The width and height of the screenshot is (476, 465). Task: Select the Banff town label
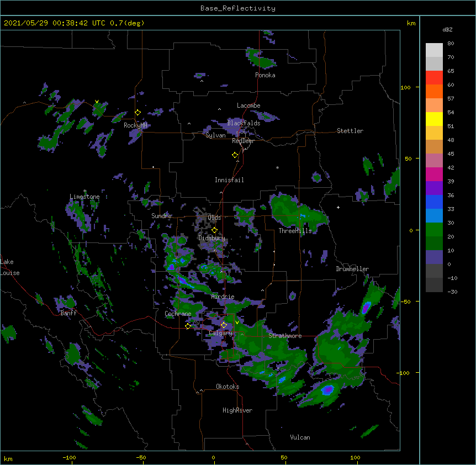[x=68, y=313]
